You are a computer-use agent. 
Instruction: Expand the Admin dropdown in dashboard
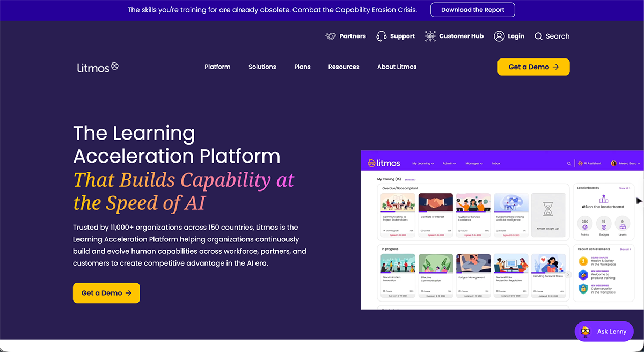point(449,163)
